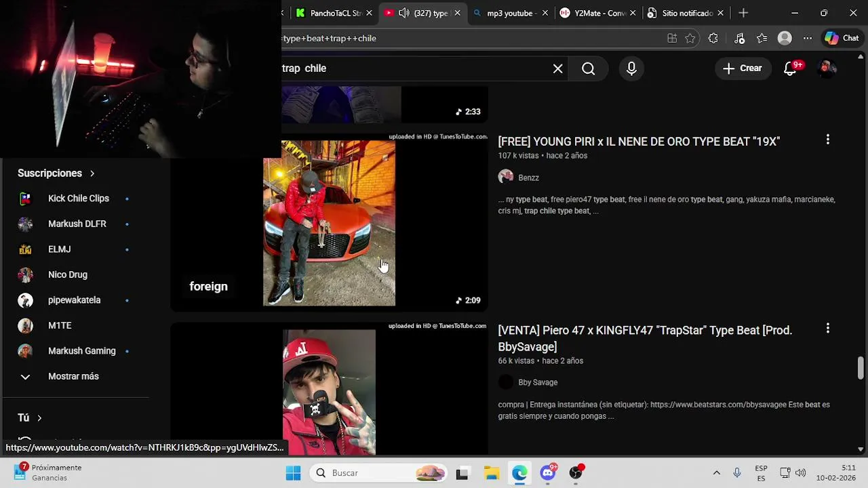Clear the YouTube search box text
This screenshot has height=488, width=868.
pos(557,68)
